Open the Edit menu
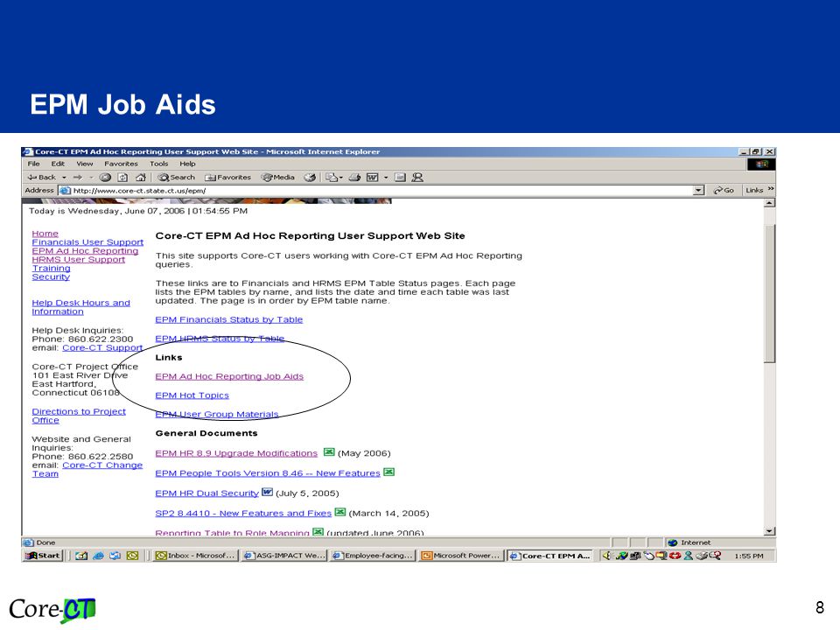The width and height of the screenshot is (840, 630). [x=58, y=164]
